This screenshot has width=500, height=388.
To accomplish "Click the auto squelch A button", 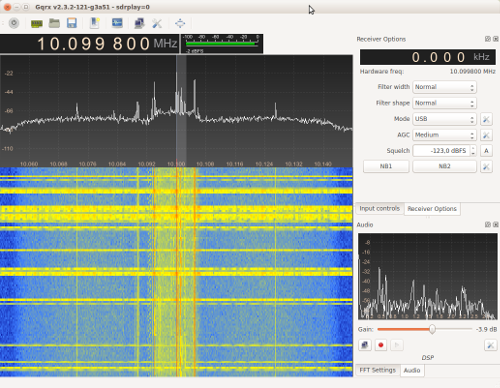I will (x=486, y=151).
